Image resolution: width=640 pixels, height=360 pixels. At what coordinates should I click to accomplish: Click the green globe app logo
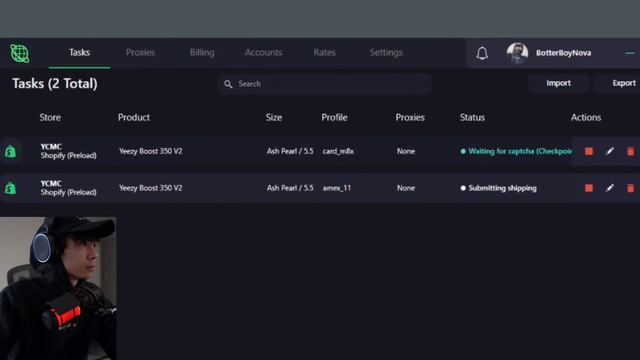click(x=20, y=53)
